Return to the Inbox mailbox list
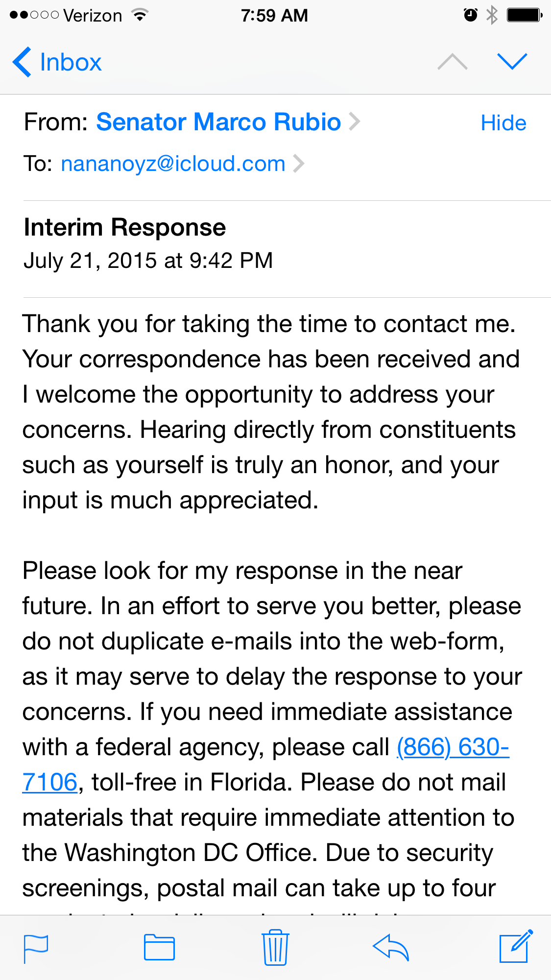 coord(71,62)
